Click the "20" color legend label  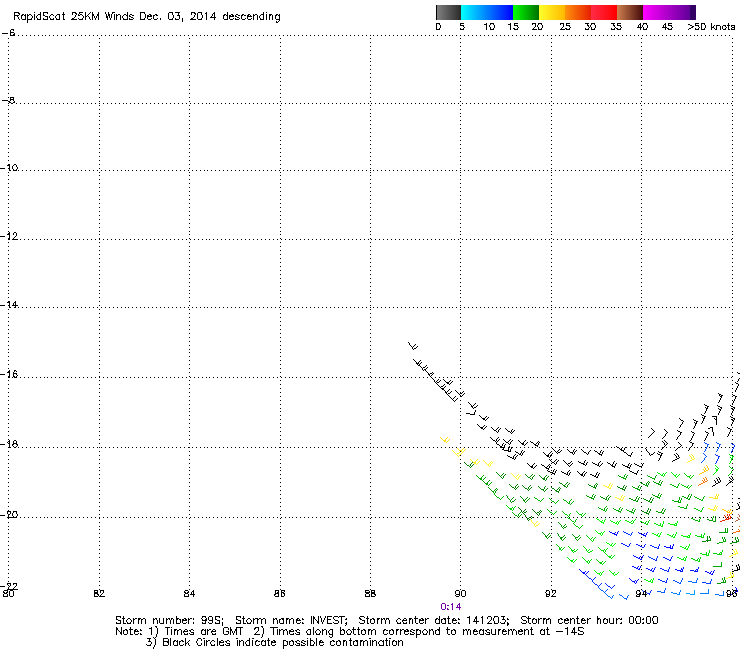point(537,27)
